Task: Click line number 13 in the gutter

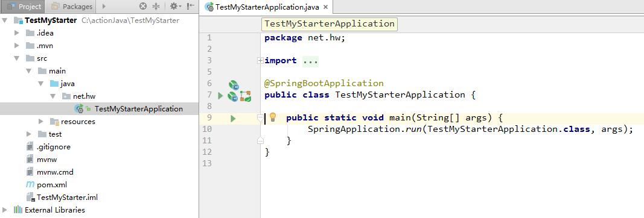Action: click(x=206, y=164)
